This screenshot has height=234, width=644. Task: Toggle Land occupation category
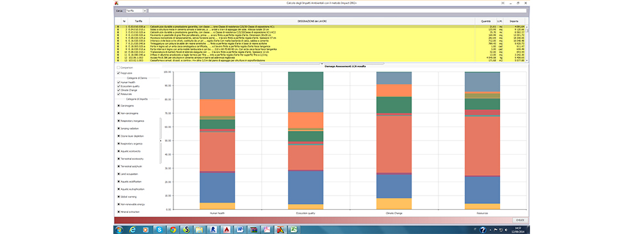click(x=118, y=174)
